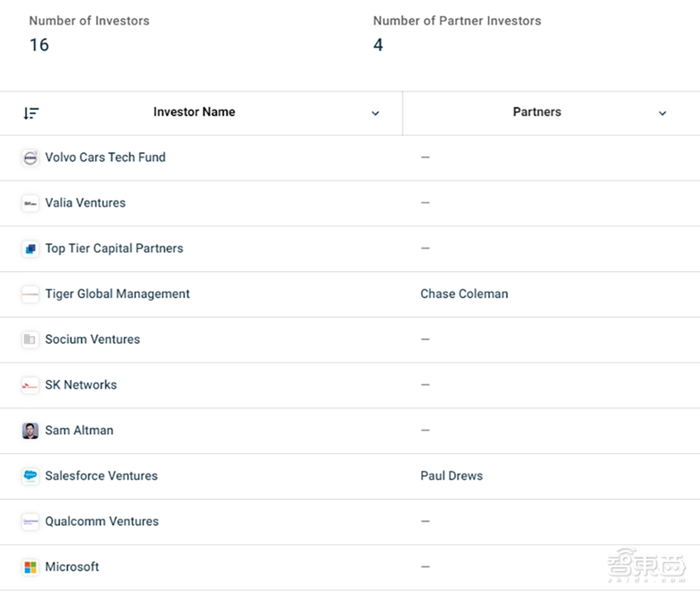Image resolution: width=700 pixels, height=596 pixels.
Task: Click Sam Altman's profile photo
Action: [30, 431]
